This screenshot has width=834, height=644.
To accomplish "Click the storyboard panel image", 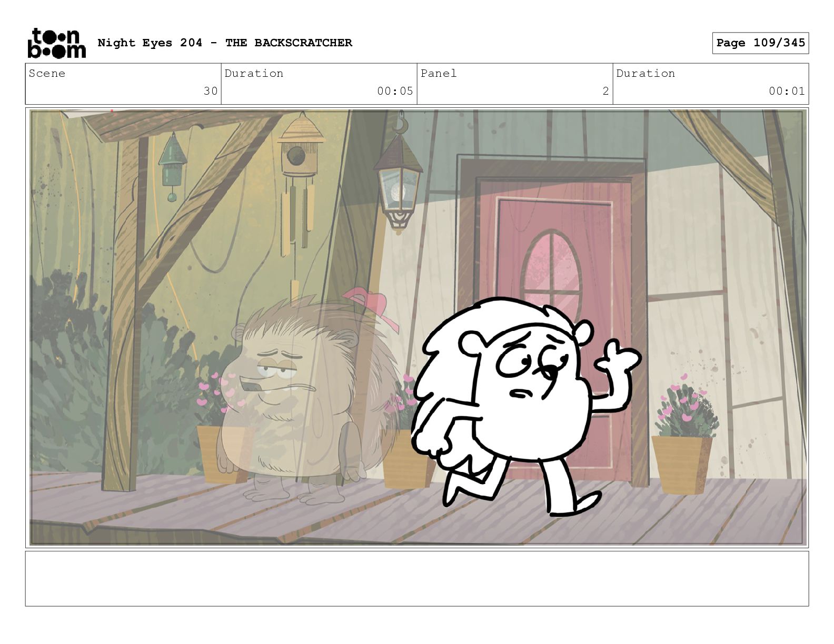I will (417, 328).
